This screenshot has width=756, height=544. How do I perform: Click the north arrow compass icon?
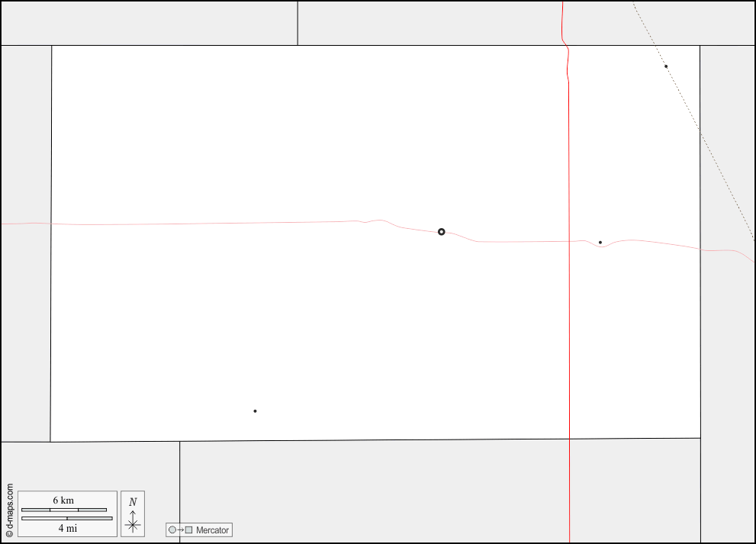[133, 521]
